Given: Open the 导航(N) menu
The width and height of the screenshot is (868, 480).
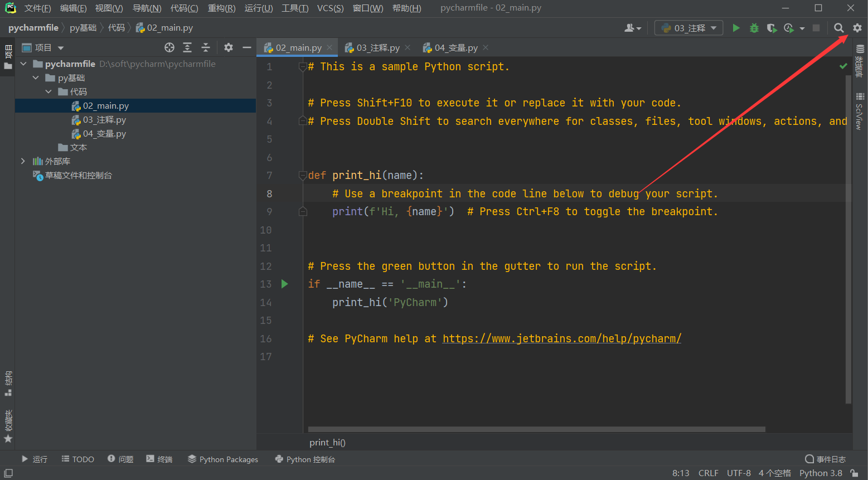Looking at the screenshot, I should [147, 8].
